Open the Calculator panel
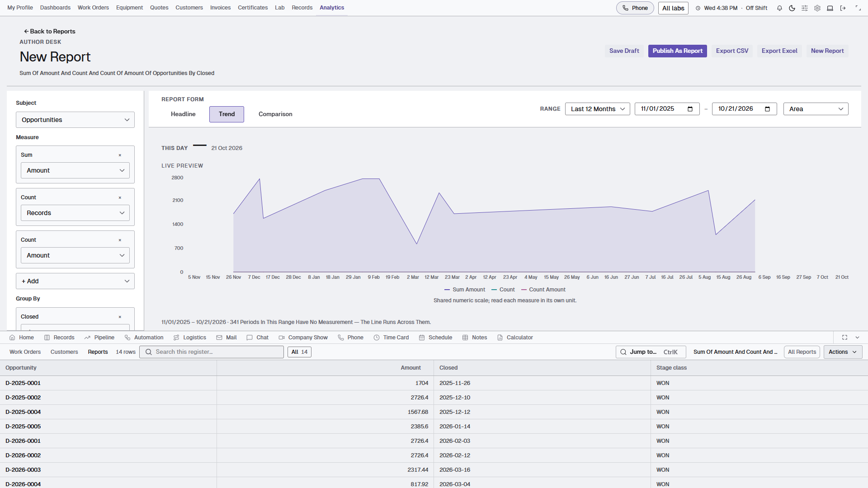868x488 pixels. [515, 338]
